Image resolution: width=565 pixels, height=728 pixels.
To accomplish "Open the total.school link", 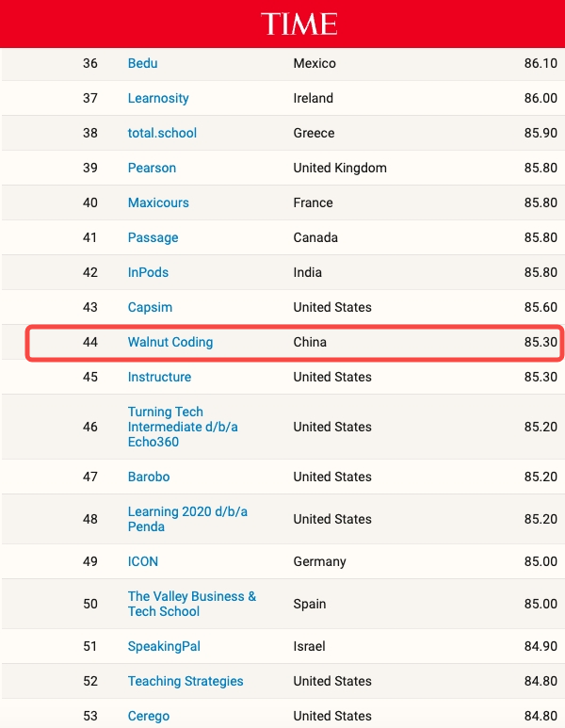I will click(162, 133).
